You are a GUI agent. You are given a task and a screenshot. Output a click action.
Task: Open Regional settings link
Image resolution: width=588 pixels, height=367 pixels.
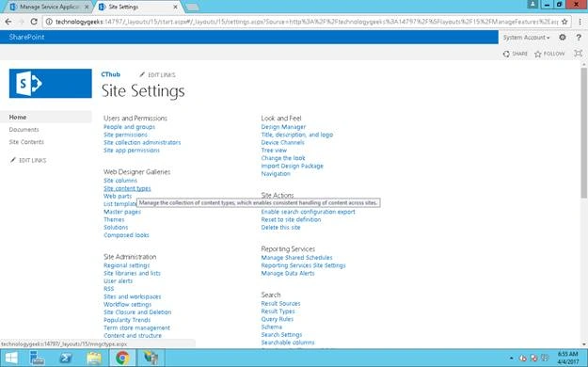click(x=127, y=265)
